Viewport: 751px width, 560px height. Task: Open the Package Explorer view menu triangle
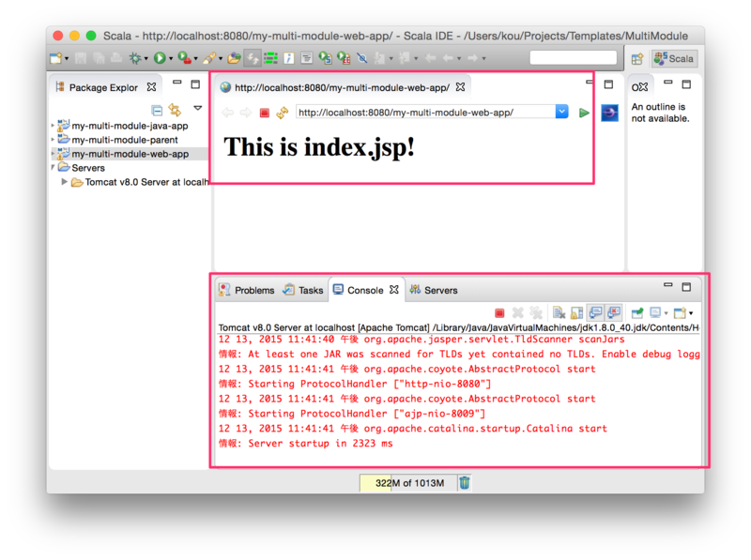pos(198,108)
